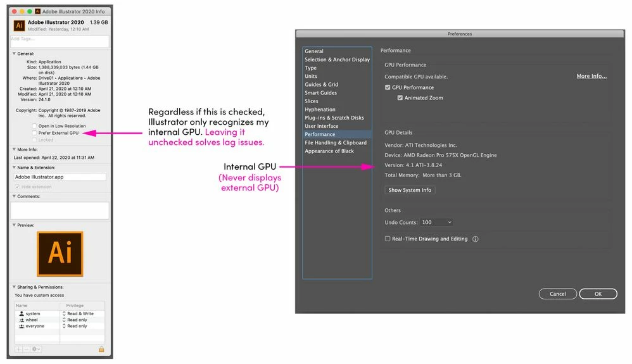Open User Interface preferences
The height and width of the screenshot is (364, 632).
[321, 126]
